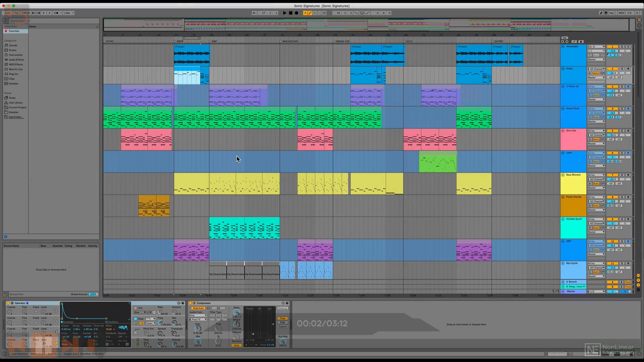Viewport: 644px width, 362px height.
Task: Click the DROP locator marker
Action: pyautogui.click(x=179, y=41)
